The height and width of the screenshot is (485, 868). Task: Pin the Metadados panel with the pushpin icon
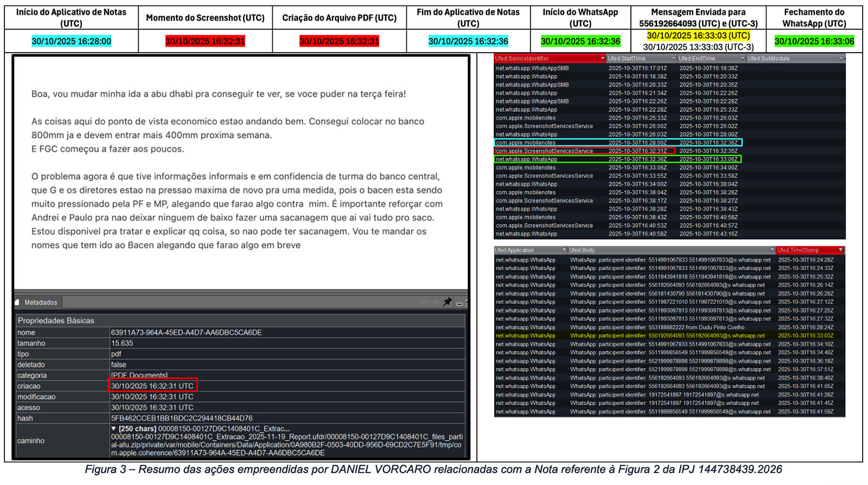coord(447,302)
